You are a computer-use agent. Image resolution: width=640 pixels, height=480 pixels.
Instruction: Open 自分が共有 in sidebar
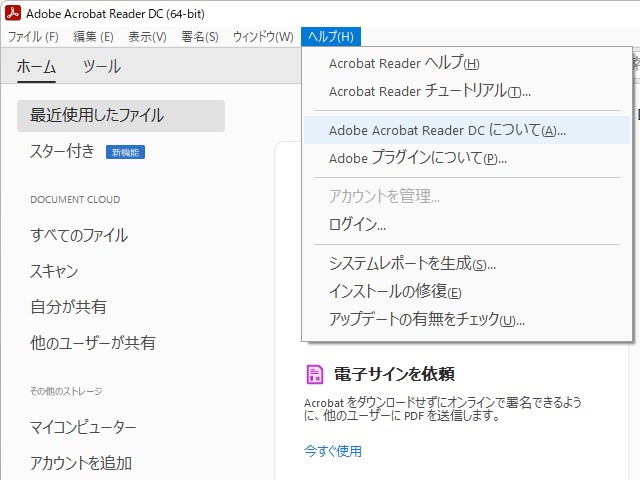click(69, 307)
